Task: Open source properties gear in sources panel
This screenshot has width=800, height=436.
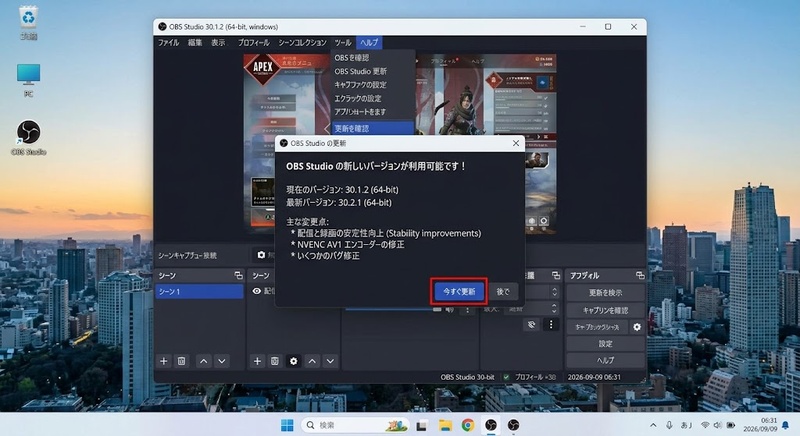Action: [293, 361]
